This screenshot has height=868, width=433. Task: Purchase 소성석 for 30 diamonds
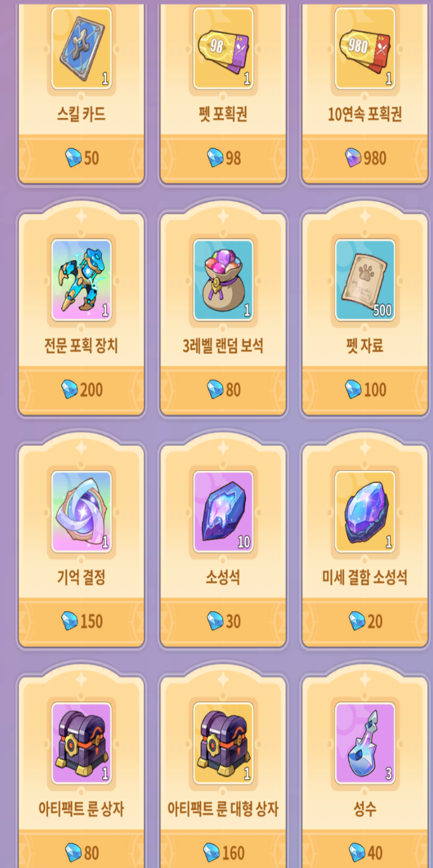click(223, 621)
